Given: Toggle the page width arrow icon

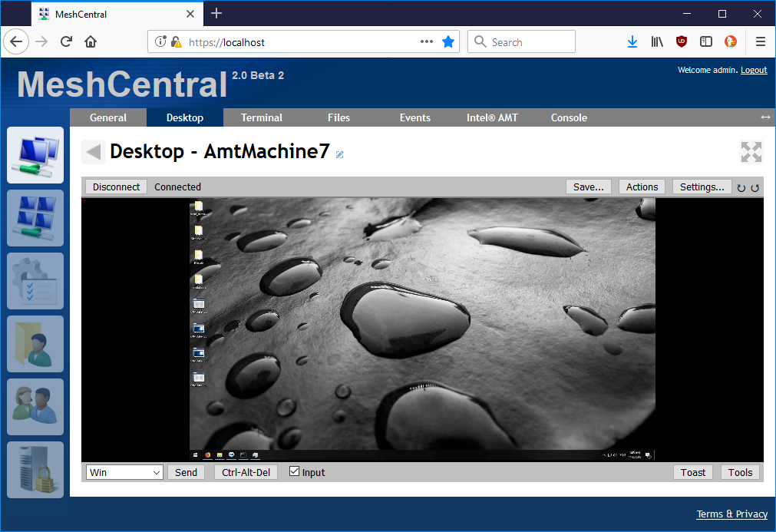Looking at the screenshot, I should point(764,117).
